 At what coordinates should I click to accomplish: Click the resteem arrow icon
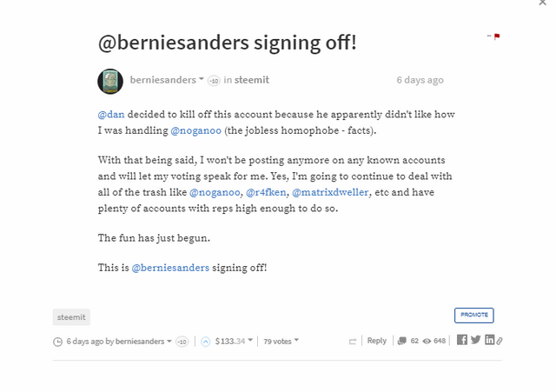tap(353, 341)
